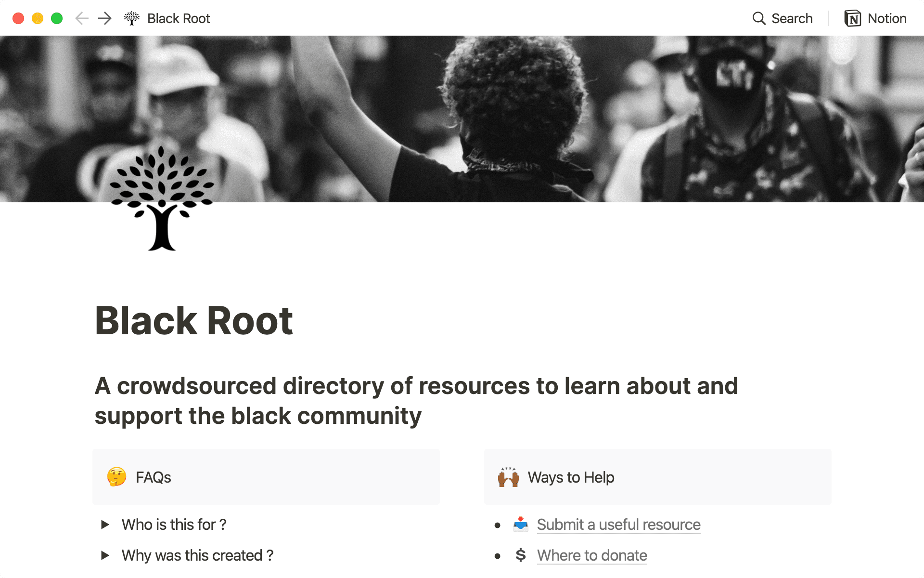Click the small tree icon in title bar
This screenshot has height=578, width=924.
[131, 18]
